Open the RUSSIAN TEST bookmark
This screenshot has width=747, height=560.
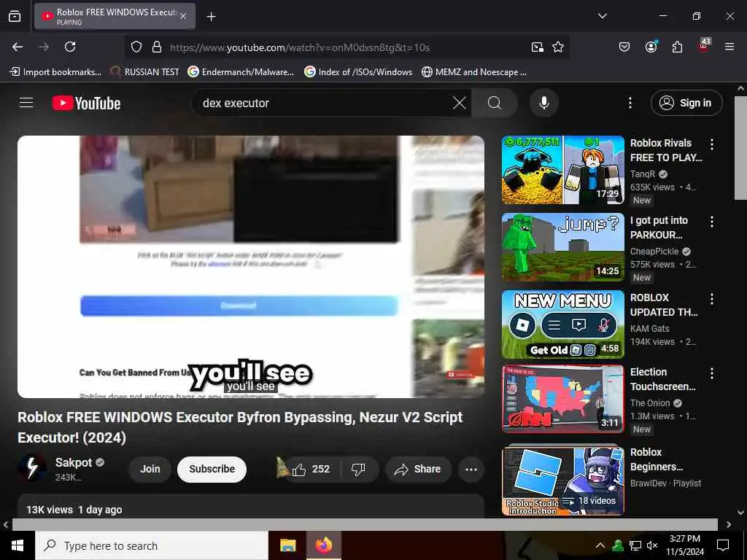pyautogui.click(x=144, y=72)
